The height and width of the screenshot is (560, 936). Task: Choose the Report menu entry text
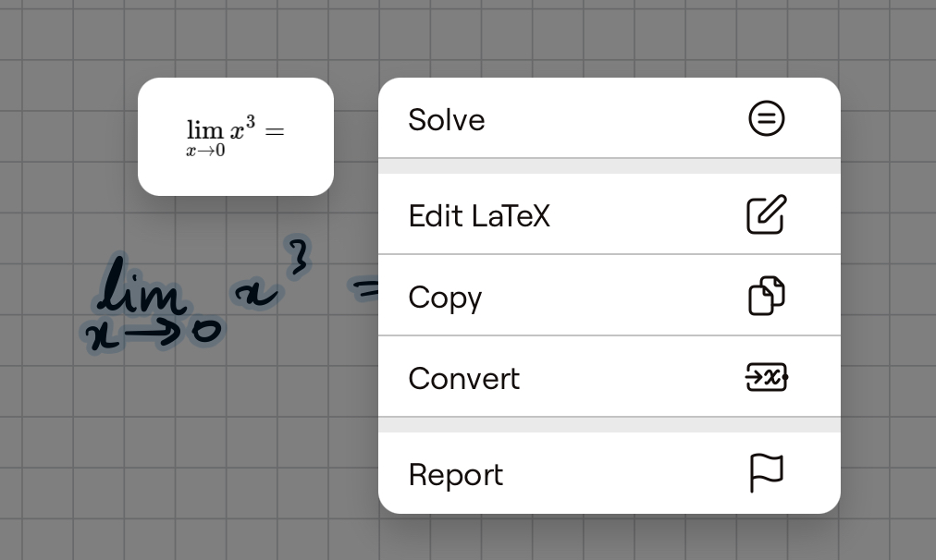pyautogui.click(x=456, y=474)
